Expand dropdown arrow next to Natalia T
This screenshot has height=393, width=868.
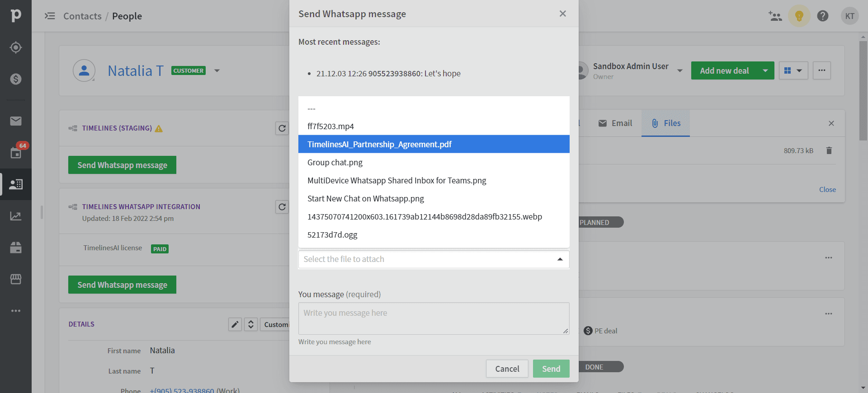(217, 70)
